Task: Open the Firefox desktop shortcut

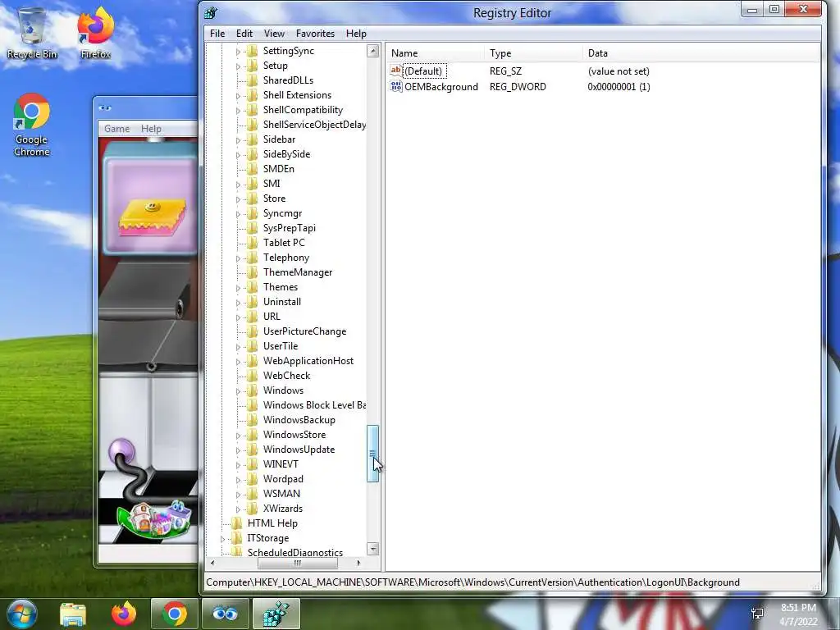Action: pyautogui.click(x=95, y=33)
